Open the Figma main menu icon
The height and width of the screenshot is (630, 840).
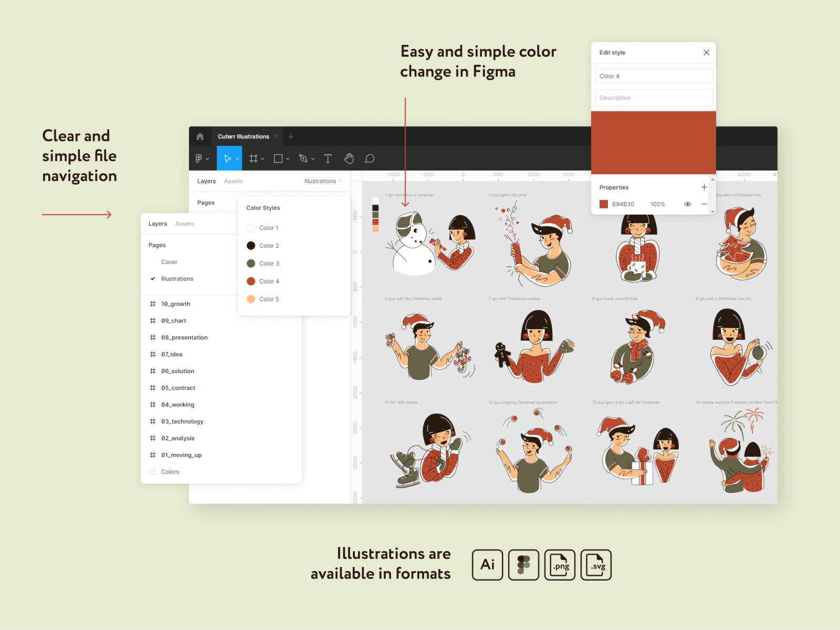click(199, 159)
